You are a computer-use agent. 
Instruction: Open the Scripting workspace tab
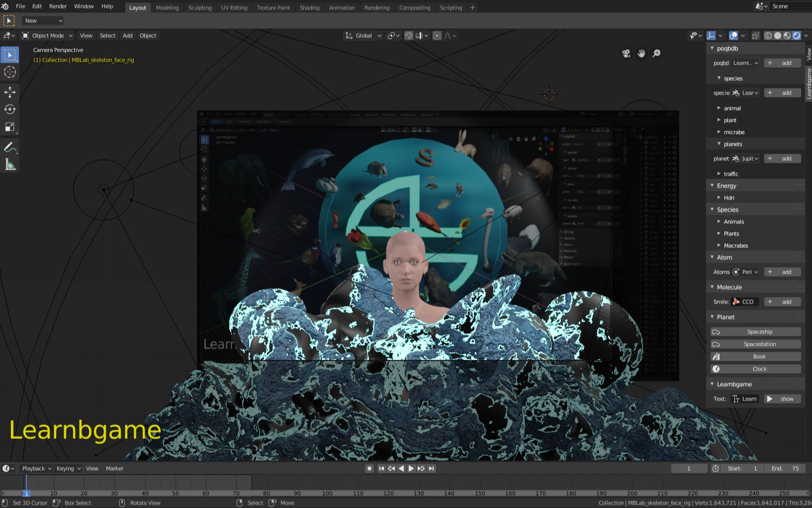[x=451, y=7]
